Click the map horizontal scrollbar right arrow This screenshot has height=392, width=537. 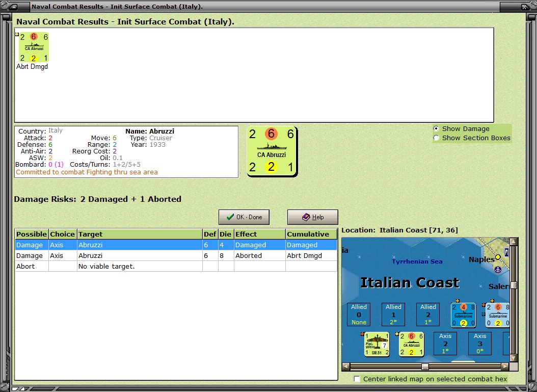[505, 367]
